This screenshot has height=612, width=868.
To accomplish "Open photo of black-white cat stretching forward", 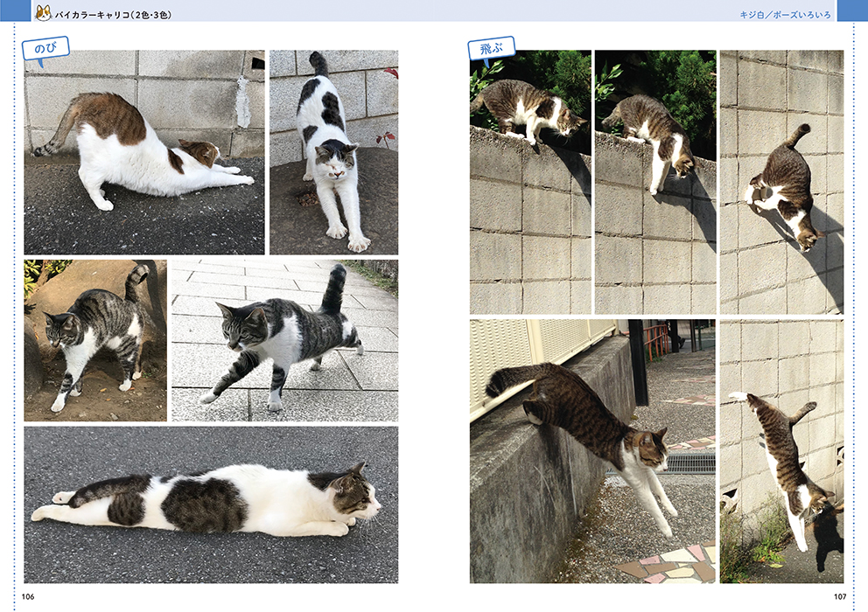I will (333, 152).
